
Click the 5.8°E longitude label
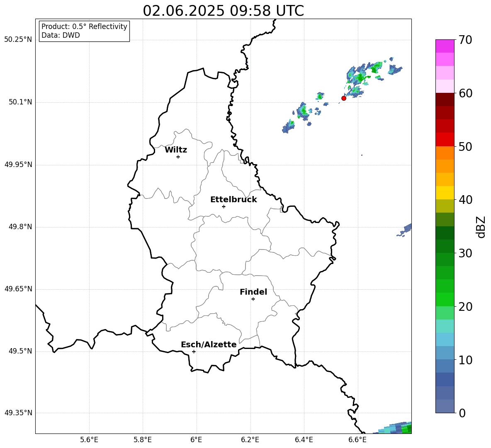(x=143, y=440)
